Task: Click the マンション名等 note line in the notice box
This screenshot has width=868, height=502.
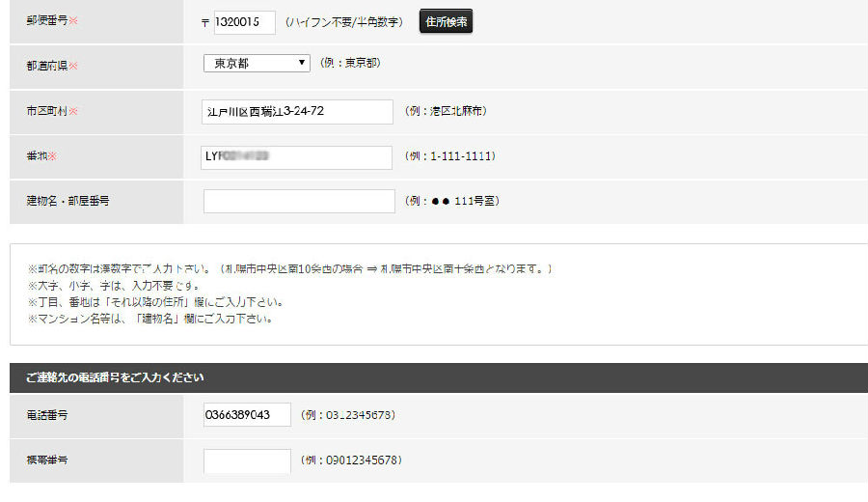Action: (x=149, y=319)
